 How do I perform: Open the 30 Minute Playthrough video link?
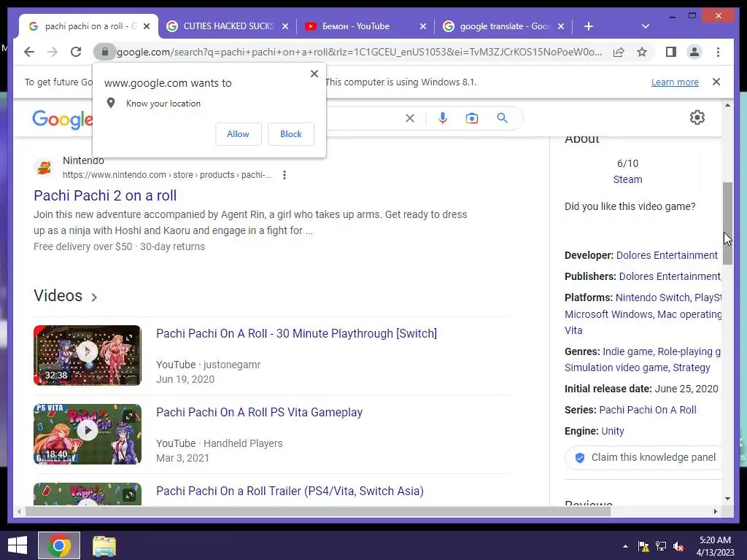tap(296, 333)
